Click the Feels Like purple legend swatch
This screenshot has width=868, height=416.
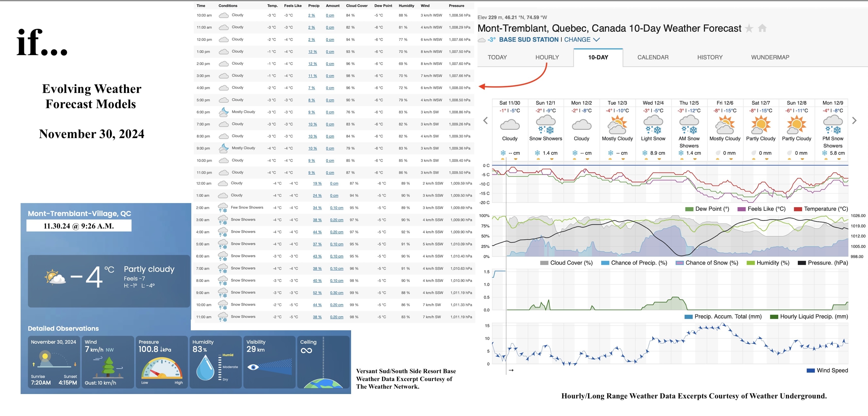pos(741,209)
